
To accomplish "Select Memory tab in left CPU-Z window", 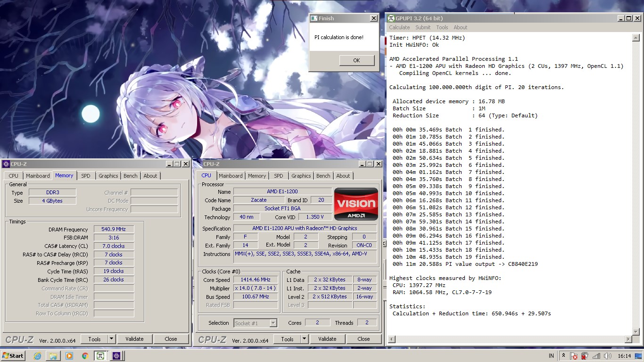I will tap(64, 175).
